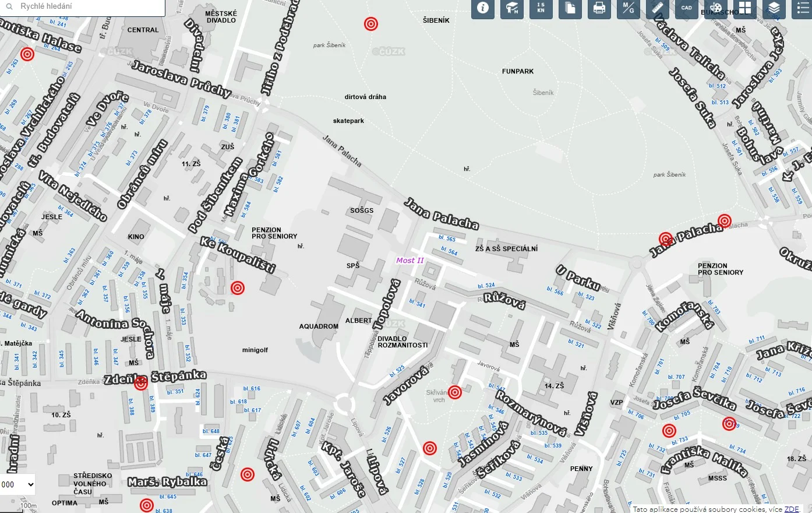The image size is (812, 513).
Task: Expand the map scale dropdown
Action: click(19, 484)
